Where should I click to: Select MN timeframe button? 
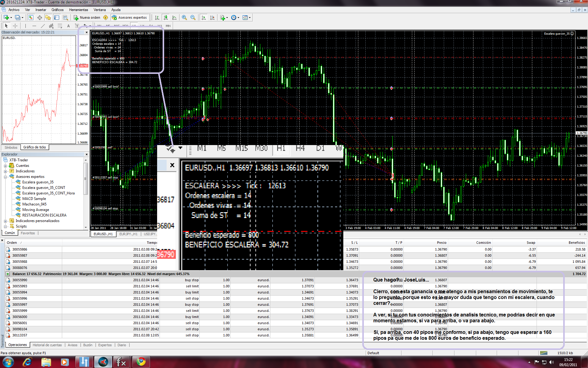pos(168,26)
